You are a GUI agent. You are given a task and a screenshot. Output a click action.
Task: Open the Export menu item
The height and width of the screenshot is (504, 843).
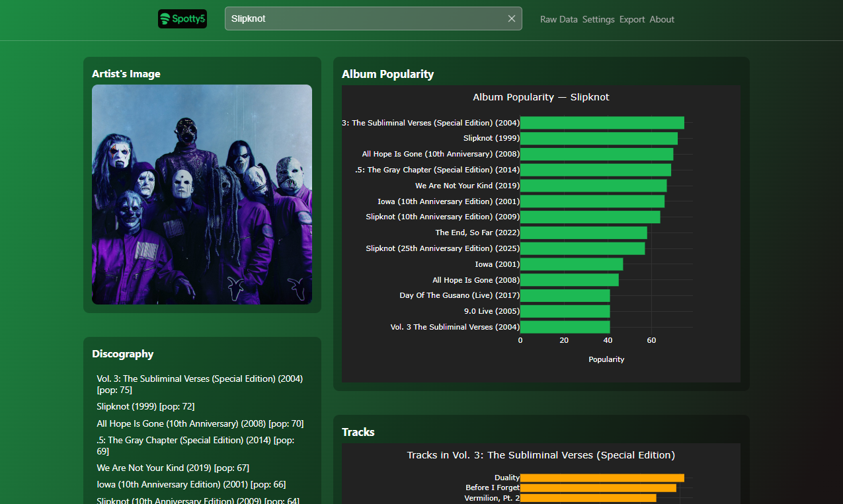pyautogui.click(x=632, y=19)
